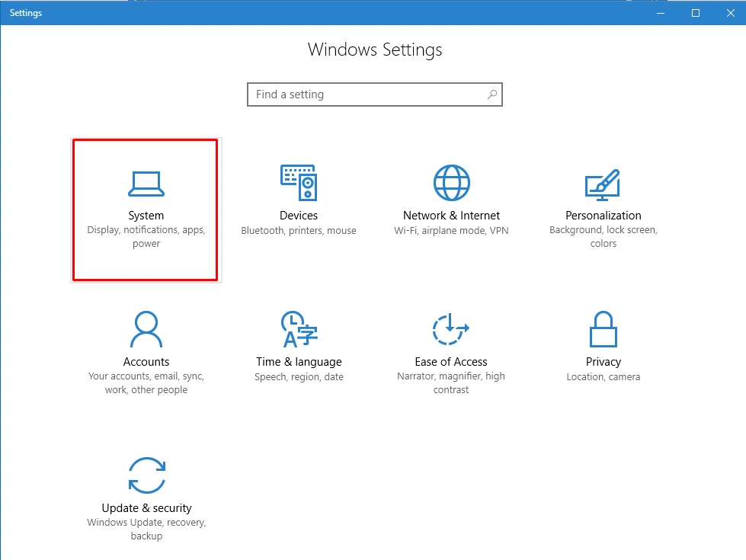Click the search magnifier icon
This screenshot has width=746, height=560.
(492, 94)
